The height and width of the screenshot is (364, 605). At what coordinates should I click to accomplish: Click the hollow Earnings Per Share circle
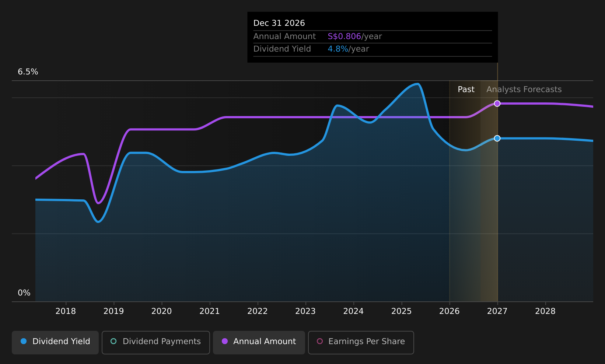point(320,341)
